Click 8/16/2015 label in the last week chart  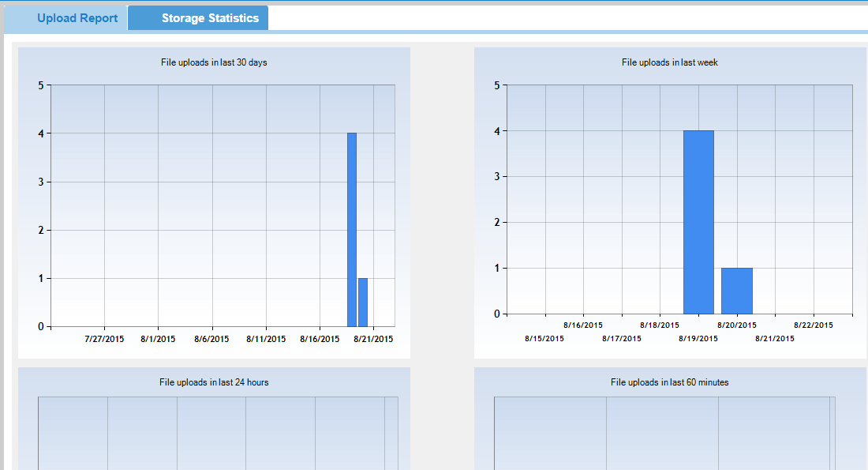(583, 325)
